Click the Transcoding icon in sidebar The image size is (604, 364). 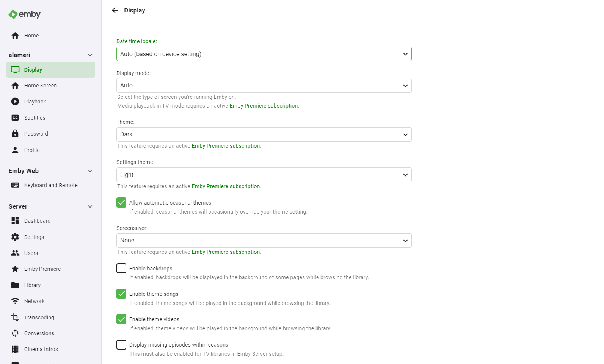[15, 317]
